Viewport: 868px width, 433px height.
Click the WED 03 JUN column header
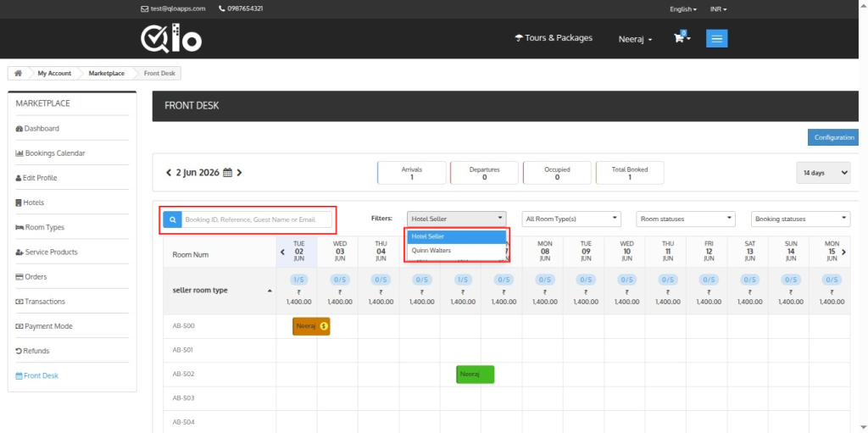click(340, 251)
